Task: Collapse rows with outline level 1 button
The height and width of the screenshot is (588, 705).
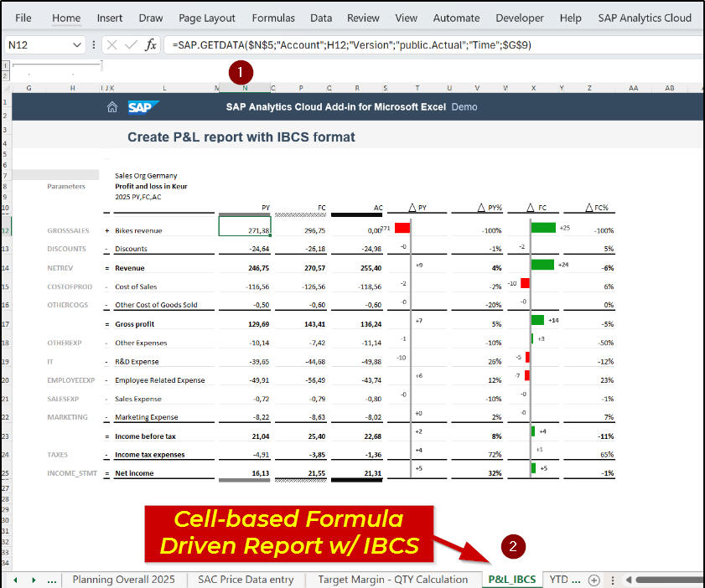Action: click(x=5, y=64)
